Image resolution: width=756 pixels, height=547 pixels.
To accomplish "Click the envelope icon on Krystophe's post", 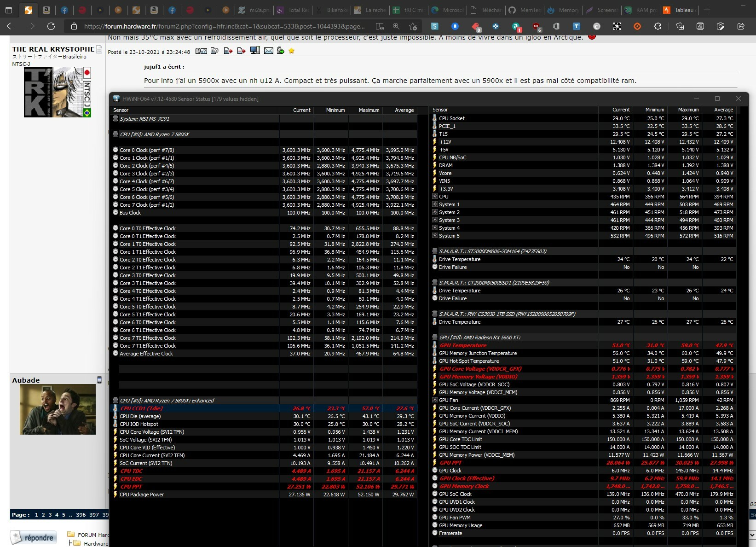I will coord(269,51).
